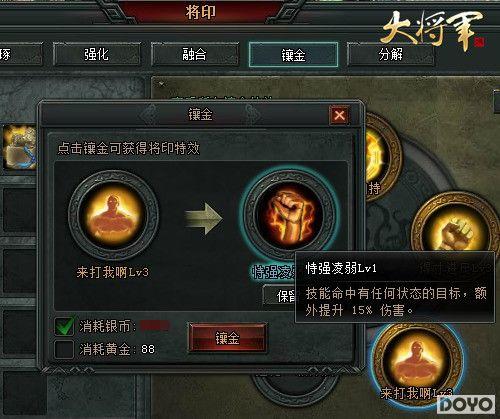Go to the 分解 tab
The image size is (500, 419).
point(391,54)
